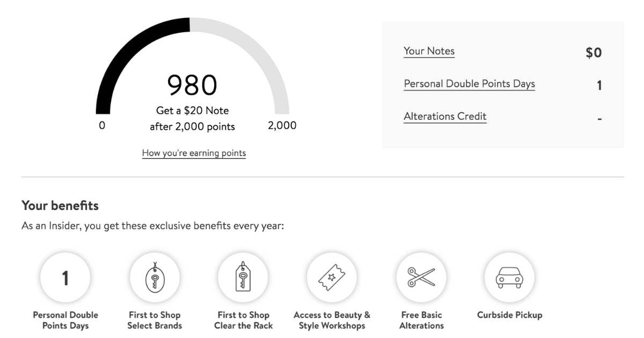Viewport: 644px width, 338px height.
Task: Click the Beauty & Style Workshops ticket icon
Action: pyautogui.click(x=332, y=278)
